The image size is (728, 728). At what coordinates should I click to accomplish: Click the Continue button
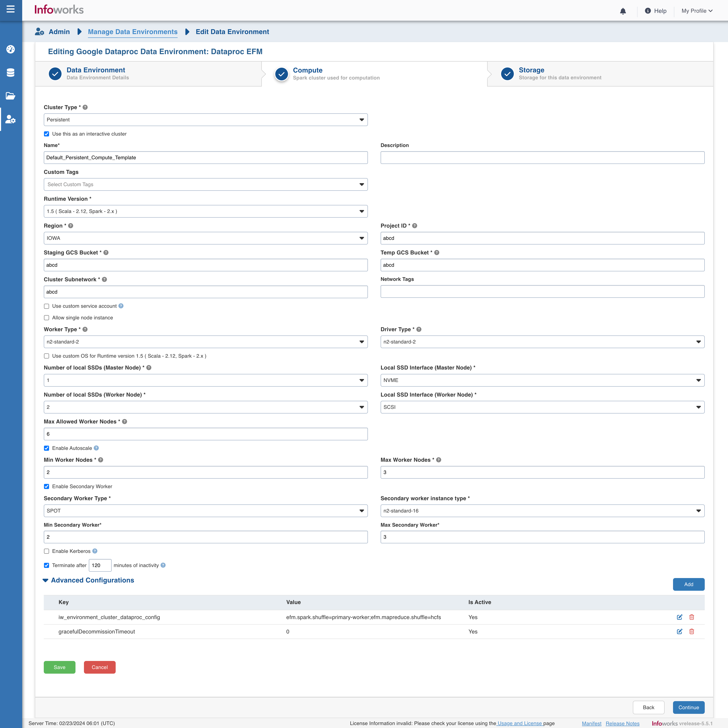click(x=689, y=708)
